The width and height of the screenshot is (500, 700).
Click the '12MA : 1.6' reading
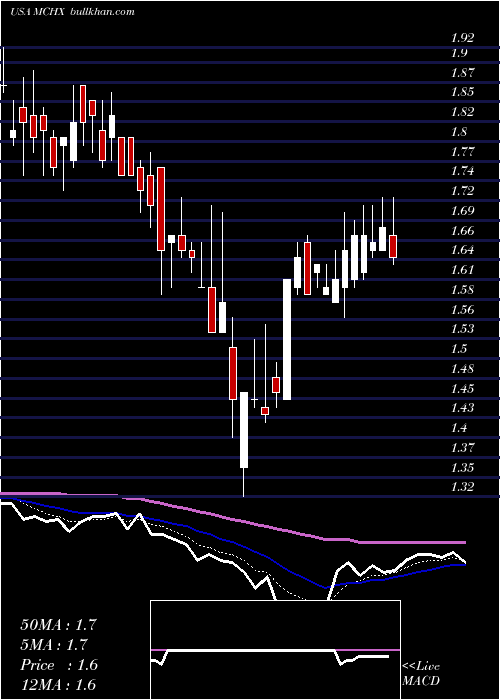[x=58, y=685]
